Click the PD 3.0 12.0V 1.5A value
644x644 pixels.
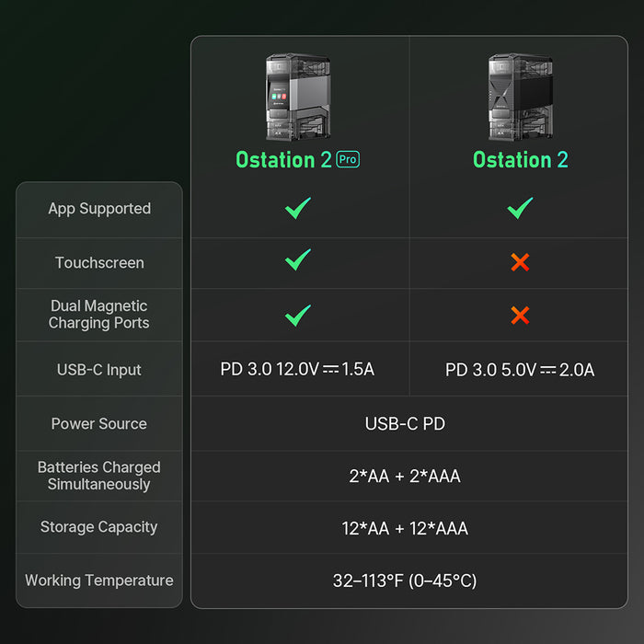(x=297, y=370)
